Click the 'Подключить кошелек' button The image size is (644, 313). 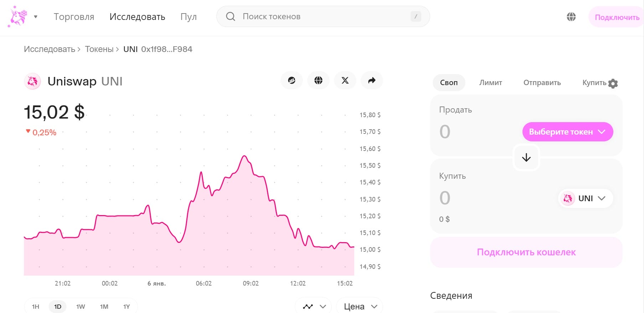point(526,252)
